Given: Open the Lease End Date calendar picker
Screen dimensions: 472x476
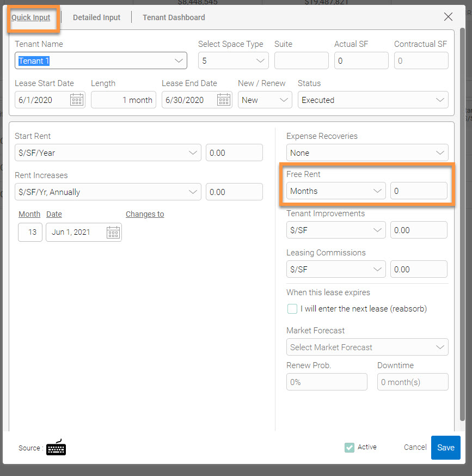Looking at the screenshot, I should click(x=224, y=100).
